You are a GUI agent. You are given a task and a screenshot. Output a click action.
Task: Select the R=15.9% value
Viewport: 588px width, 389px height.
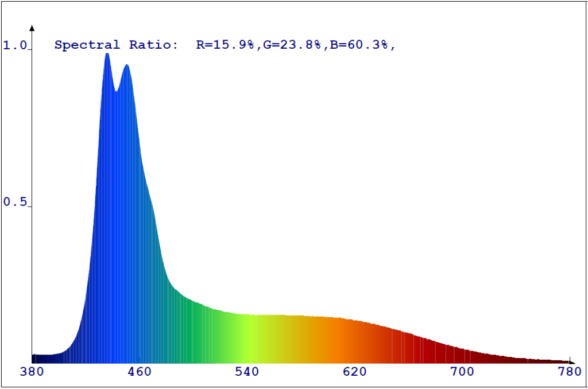[225, 45]
